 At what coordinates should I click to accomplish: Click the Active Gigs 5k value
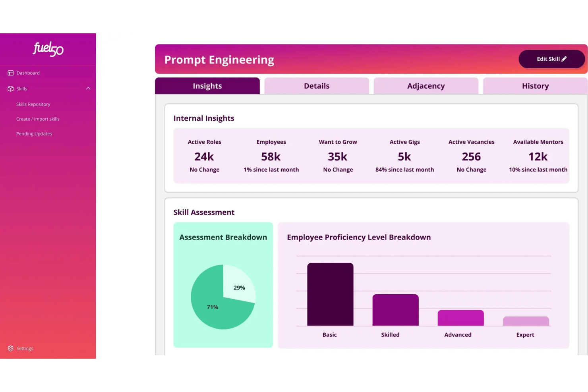click(x=404, y=156)
